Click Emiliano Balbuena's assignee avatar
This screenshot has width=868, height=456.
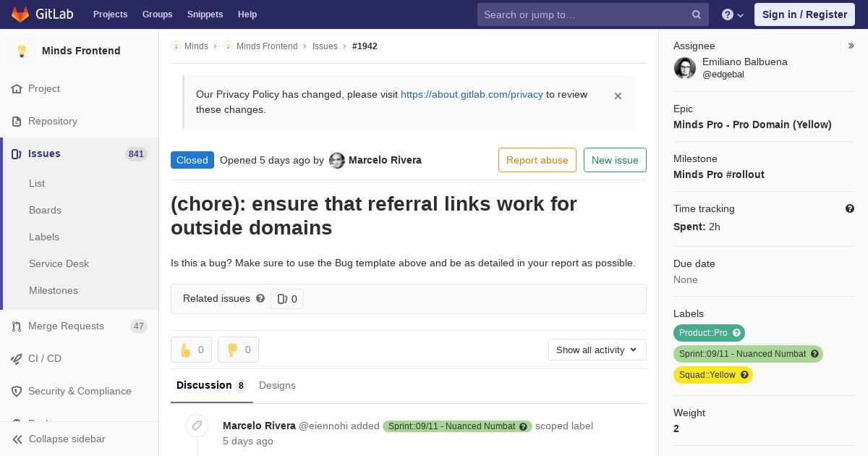click(x=685, y=68)
